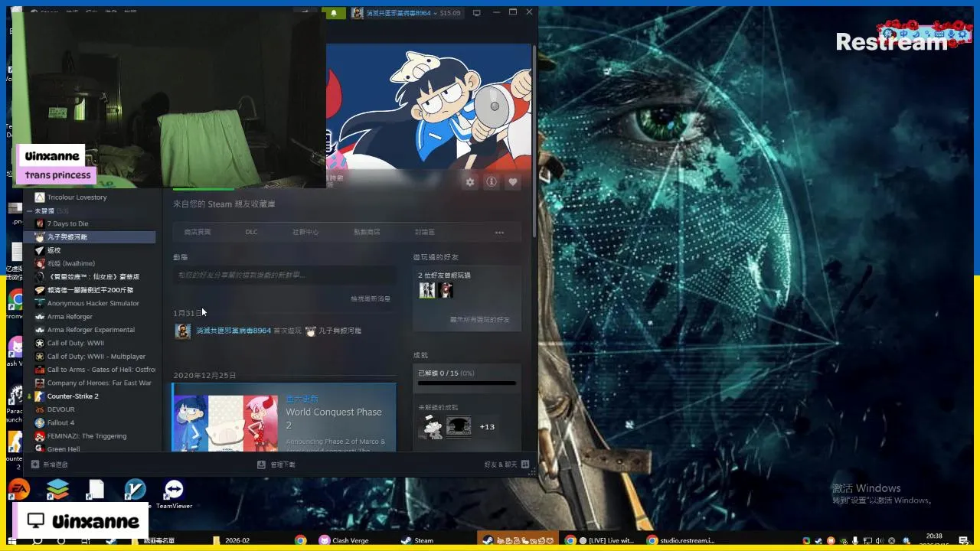This screenshot has height=551, width=980.
Task: Show the +13 remaining achievements
Action: tap(487, 427)
